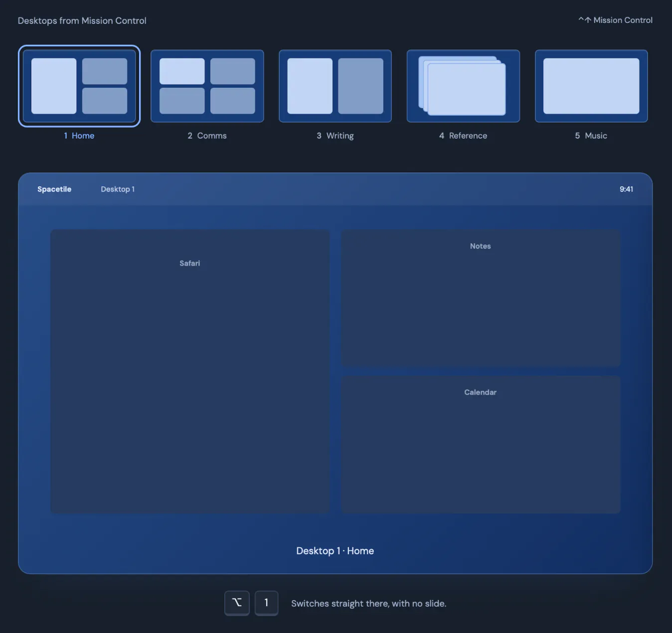
Task: Click the Option key icon
Action: [x=237, y=603]
